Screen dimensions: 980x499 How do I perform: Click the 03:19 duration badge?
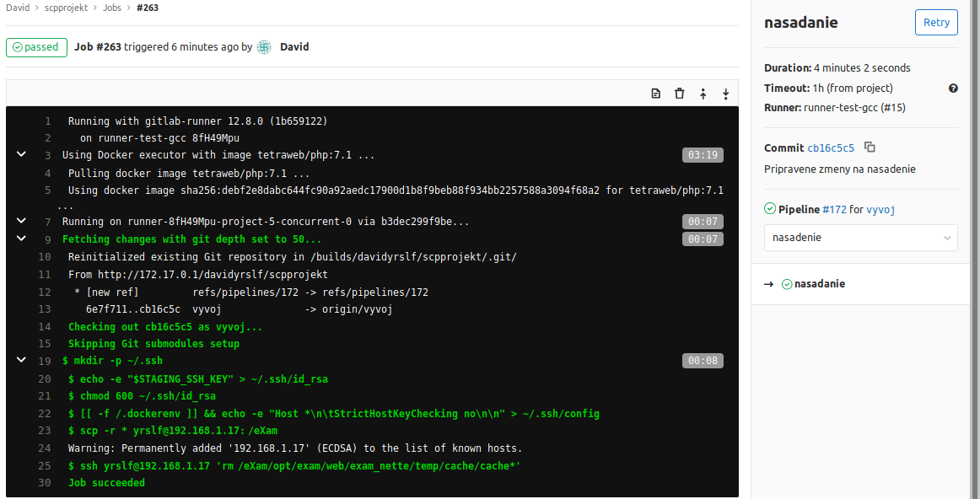click(703, 155)
